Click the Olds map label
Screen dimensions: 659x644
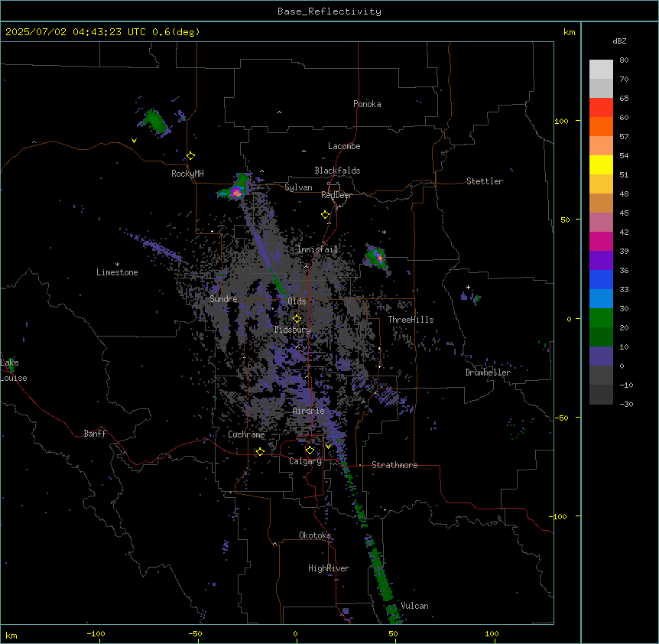point(297,301)
